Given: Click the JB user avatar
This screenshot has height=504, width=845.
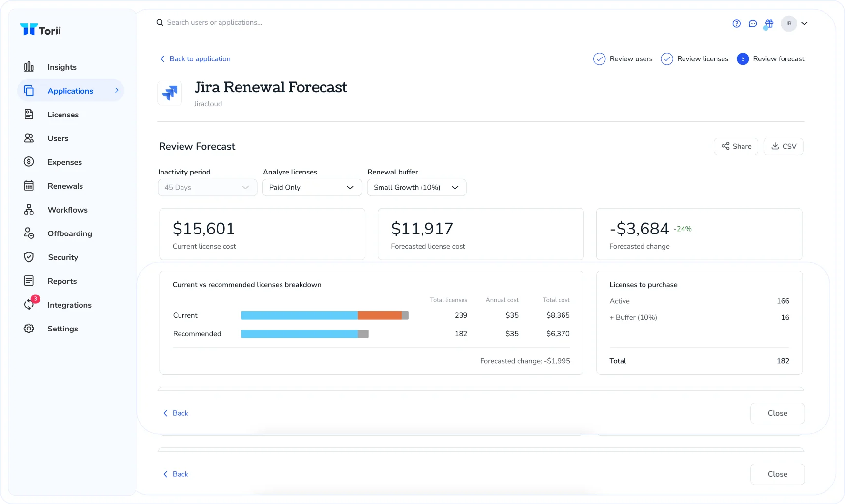Looking at the screenshot, I should [788, 23].
